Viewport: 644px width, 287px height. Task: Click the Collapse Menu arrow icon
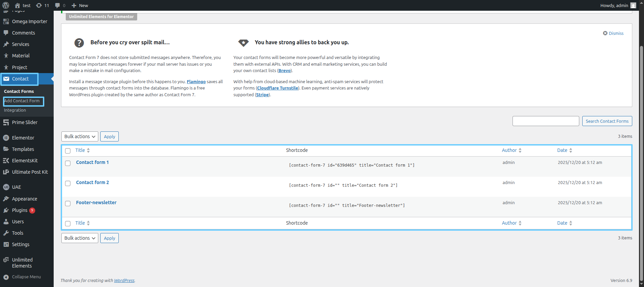point(6,277)
